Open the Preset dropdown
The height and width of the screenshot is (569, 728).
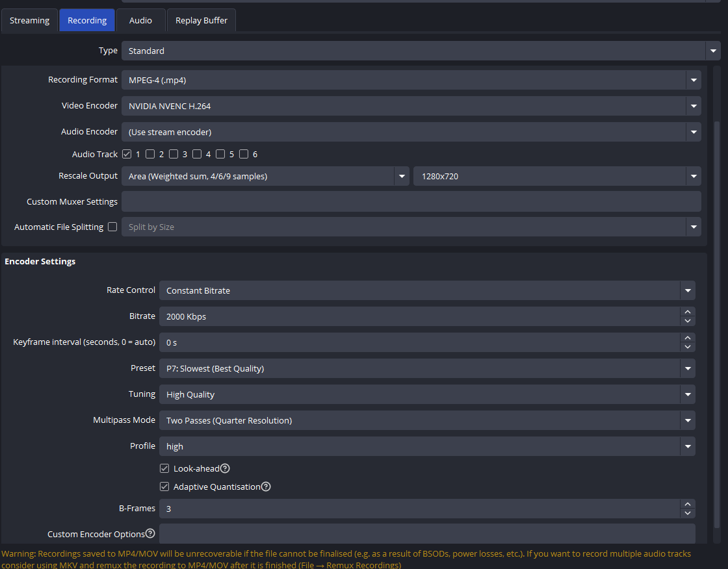pyautogui.click(x=427, y=368)
